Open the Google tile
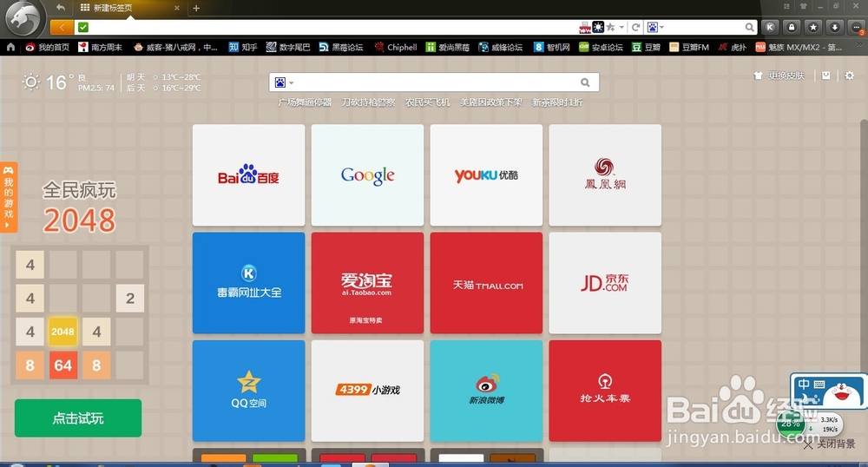This screenshot has width=868, height=467. 367,174
